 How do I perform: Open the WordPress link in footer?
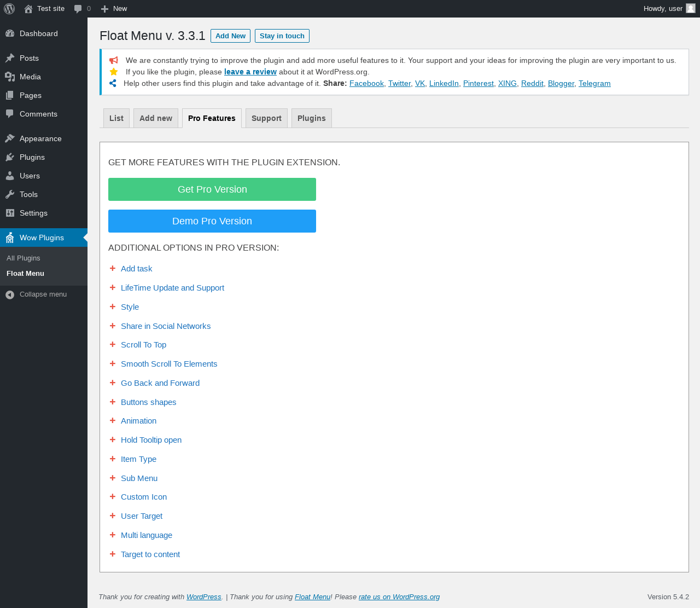pyautogui.click(x=204, y=597)
